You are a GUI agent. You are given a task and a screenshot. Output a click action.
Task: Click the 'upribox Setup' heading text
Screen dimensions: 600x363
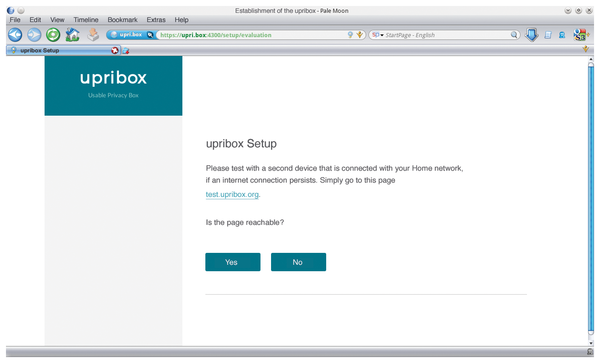coord(241,144)
